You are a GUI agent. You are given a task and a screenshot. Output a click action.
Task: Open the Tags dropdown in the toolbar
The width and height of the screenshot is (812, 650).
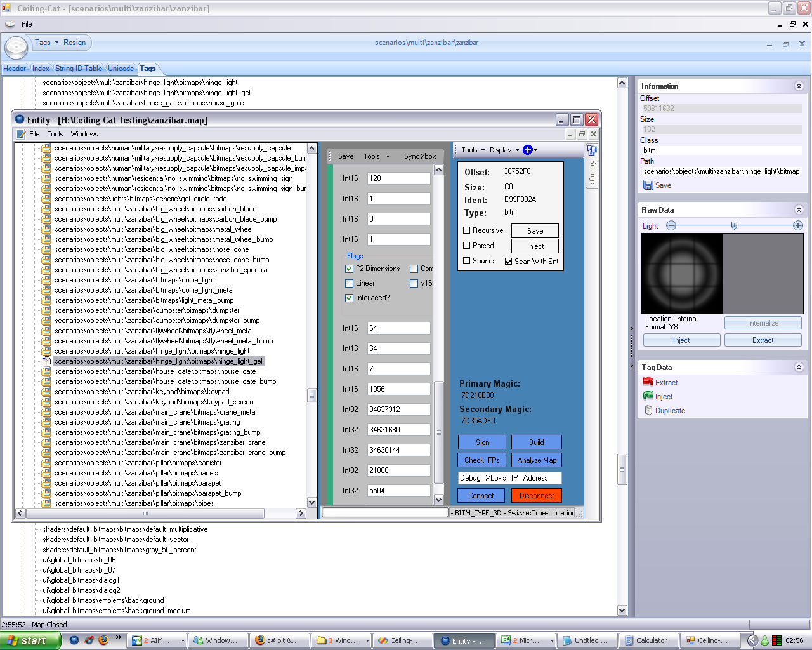pos(46,43)
